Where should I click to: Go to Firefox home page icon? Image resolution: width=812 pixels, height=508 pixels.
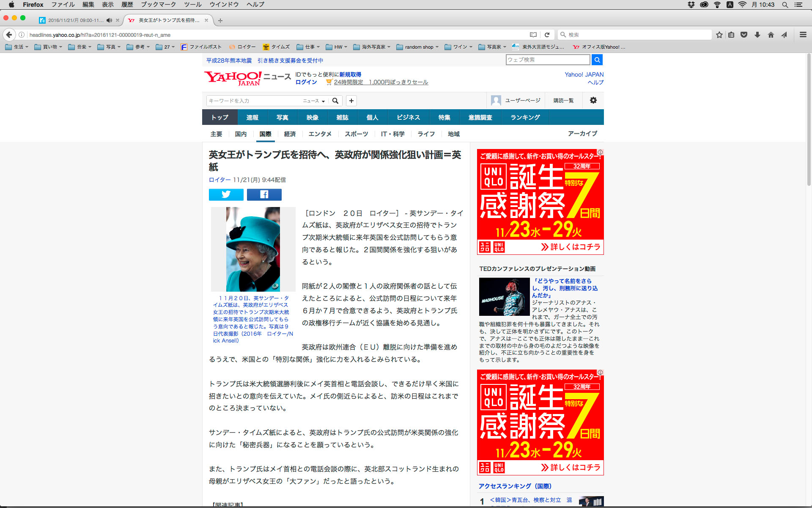[771, 35]
